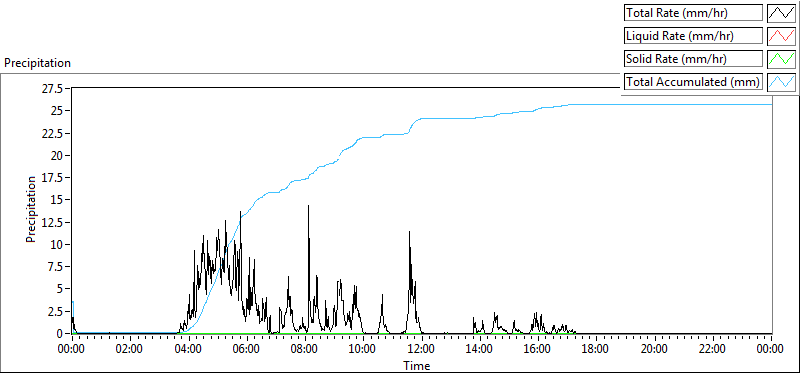The width and height of the screenshot is (800, 373).
Task: Click the 20:00 time axis tick label
Action: click(x=654, y=349)
